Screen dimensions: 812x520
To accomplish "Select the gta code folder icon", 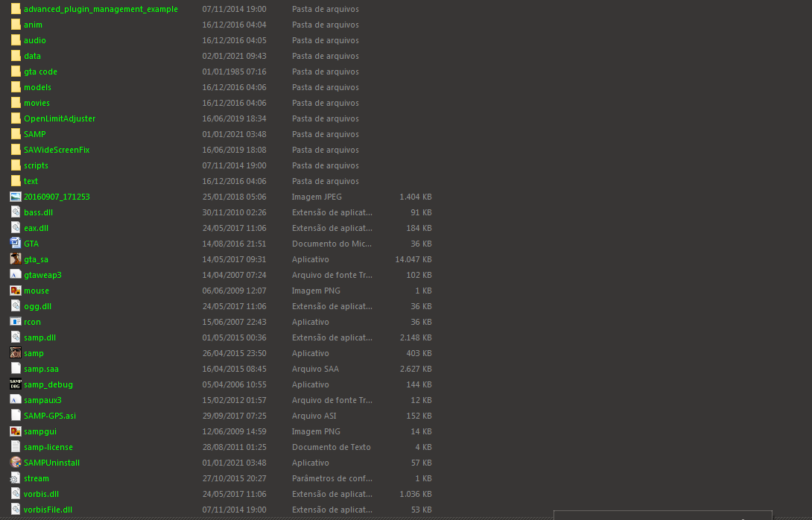I will [16, 72].
